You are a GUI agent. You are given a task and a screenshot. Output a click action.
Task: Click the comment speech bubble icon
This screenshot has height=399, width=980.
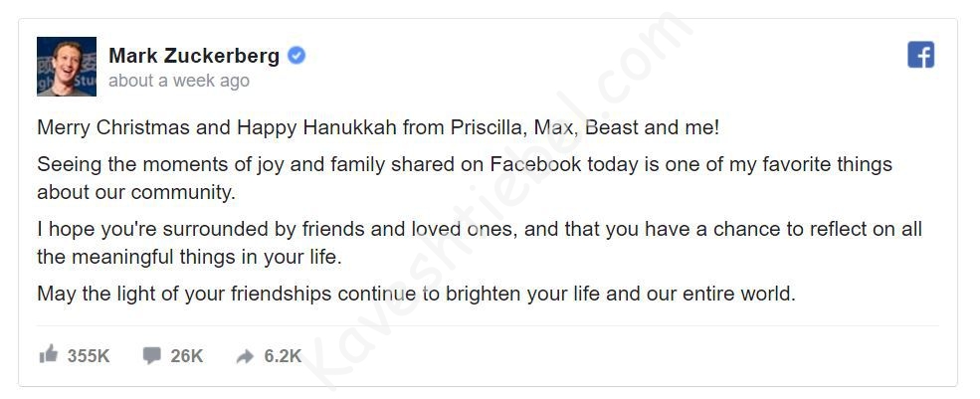151,355
